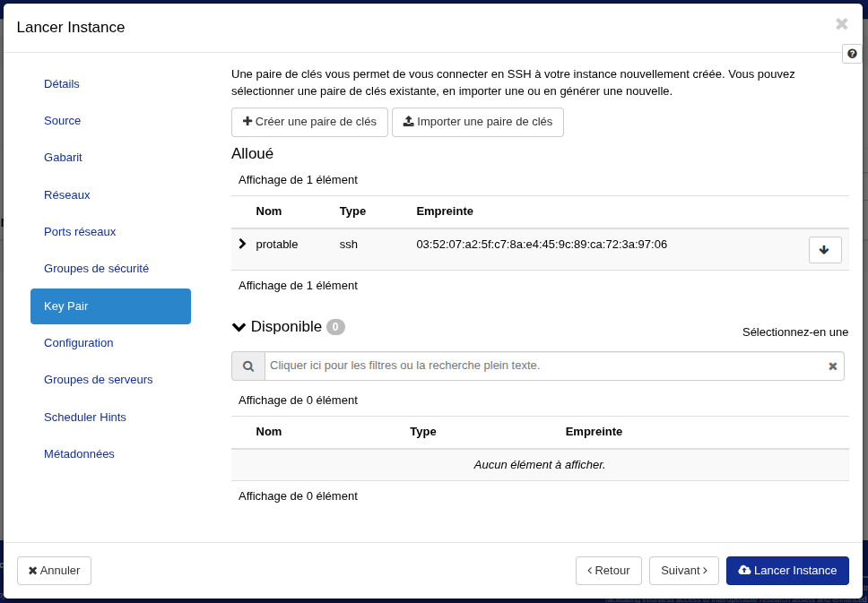
Task: Deallocate protable key pair with down arrow
Action: (824, 250)
